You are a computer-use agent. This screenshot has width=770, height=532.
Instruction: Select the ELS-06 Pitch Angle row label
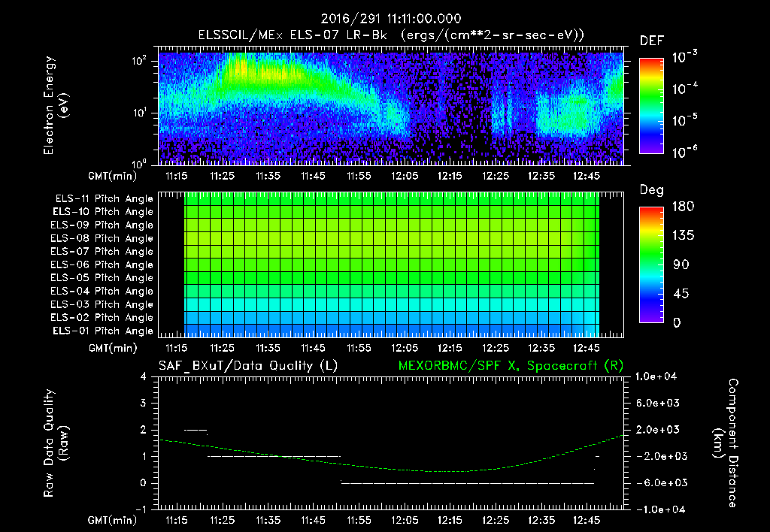coord(102,265)
